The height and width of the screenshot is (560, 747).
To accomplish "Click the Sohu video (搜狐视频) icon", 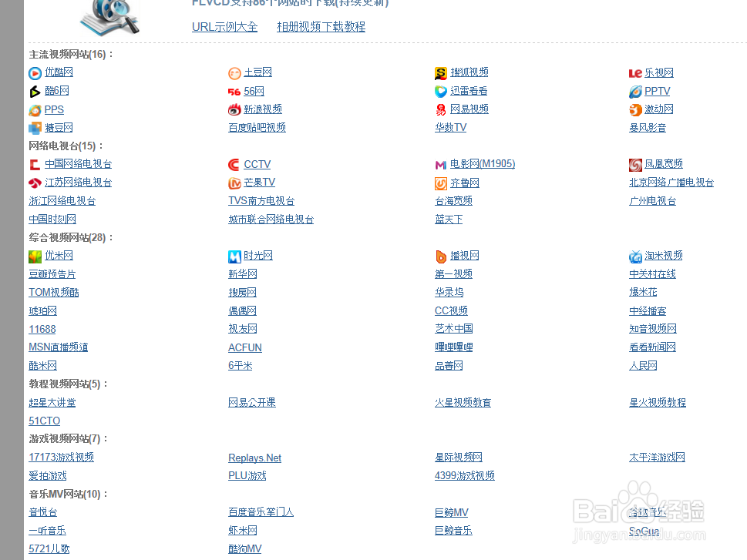I will coord(441,73).
